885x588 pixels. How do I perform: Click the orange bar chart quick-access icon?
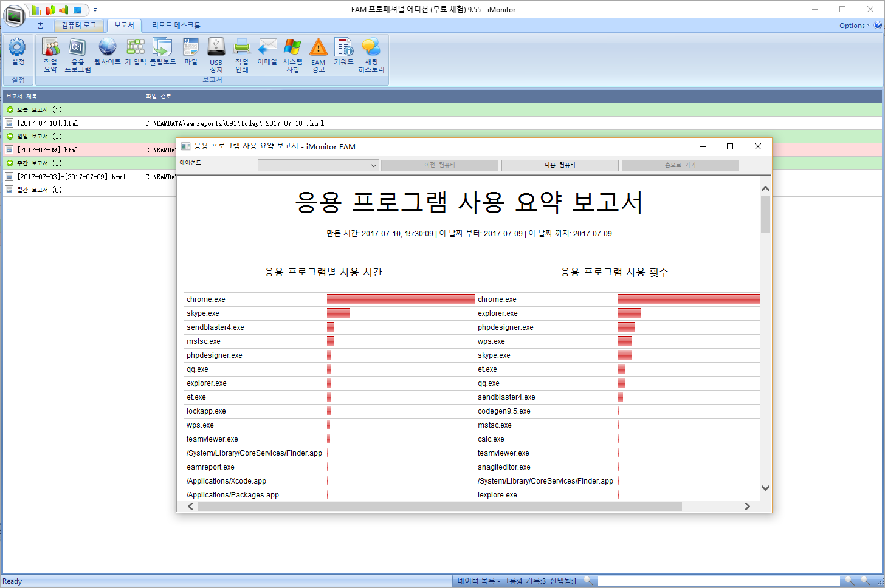(x=64, y=10)
